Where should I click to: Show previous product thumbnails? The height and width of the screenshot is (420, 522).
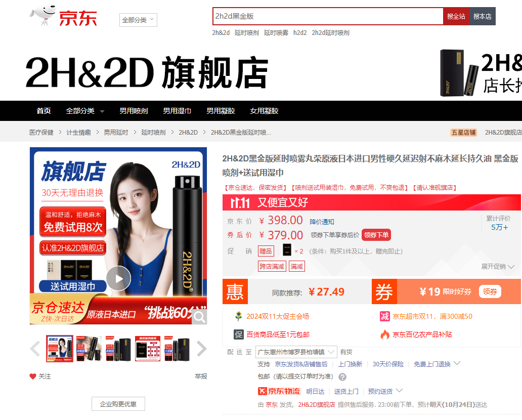point(35,349)
